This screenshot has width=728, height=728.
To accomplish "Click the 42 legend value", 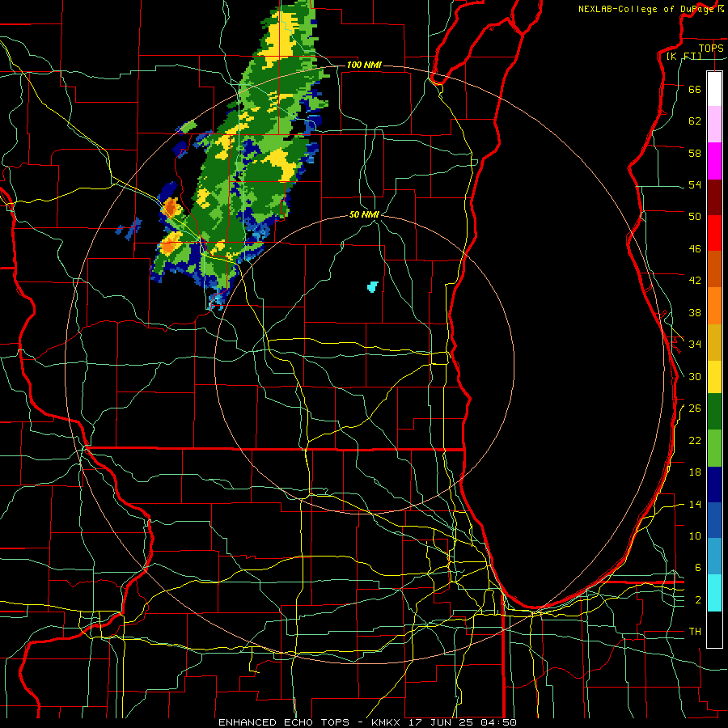I will [x=695, y=281].
